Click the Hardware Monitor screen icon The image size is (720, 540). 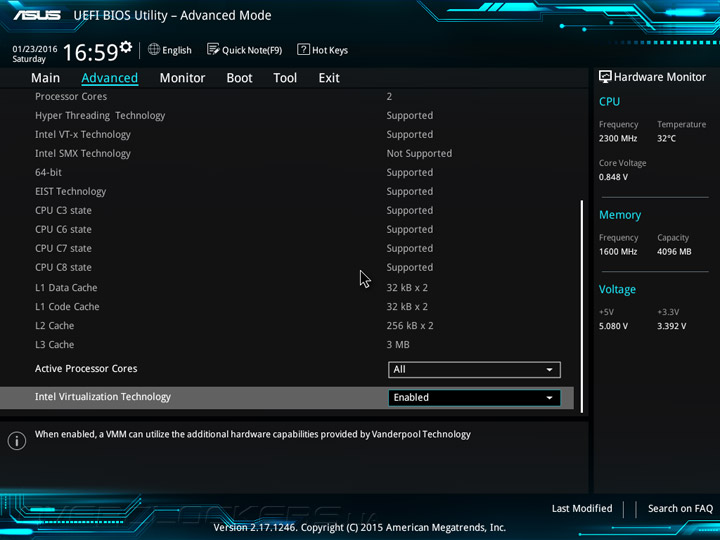605,77
